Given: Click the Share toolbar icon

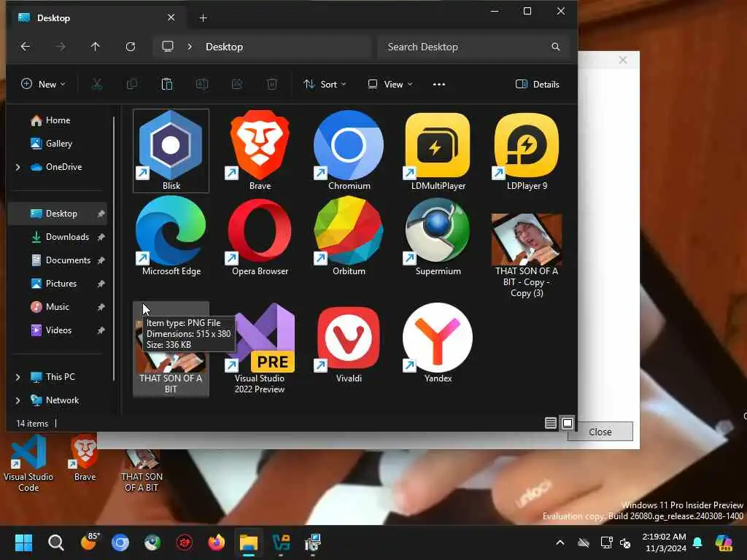Looking at the screenshot, I should coord(237,85).
